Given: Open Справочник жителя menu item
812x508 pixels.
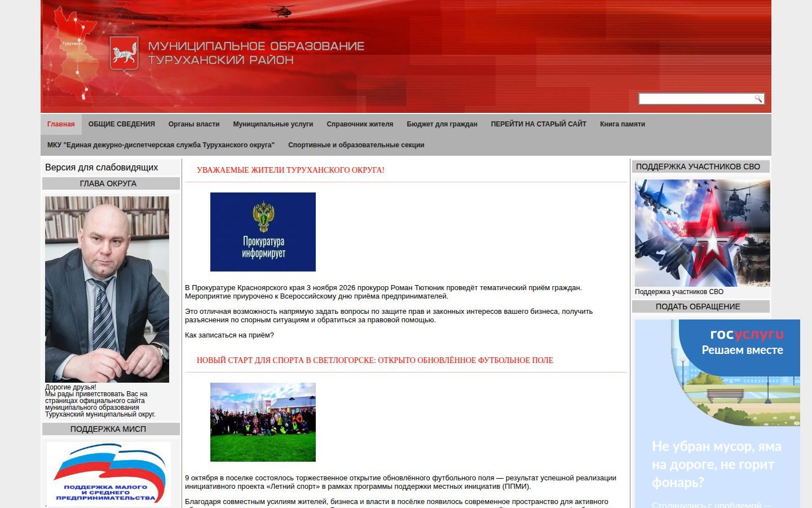Looking at the screenshot, I should click(360, 124).
